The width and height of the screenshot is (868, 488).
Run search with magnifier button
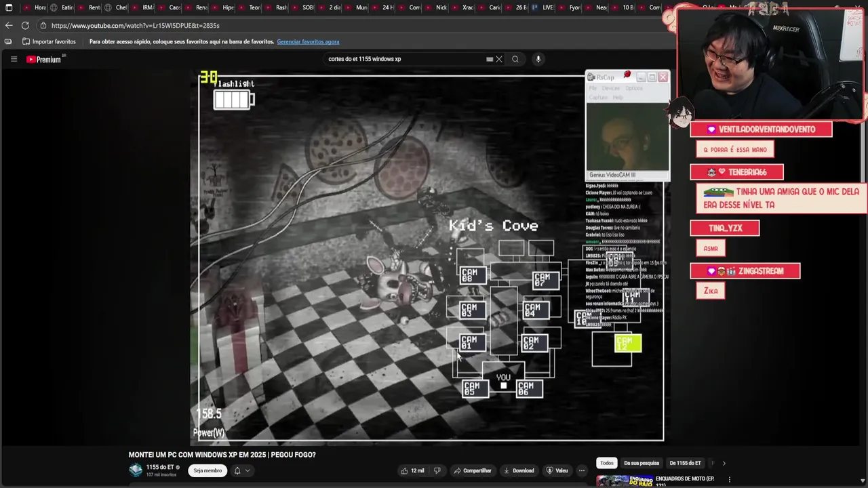point(515,59)
